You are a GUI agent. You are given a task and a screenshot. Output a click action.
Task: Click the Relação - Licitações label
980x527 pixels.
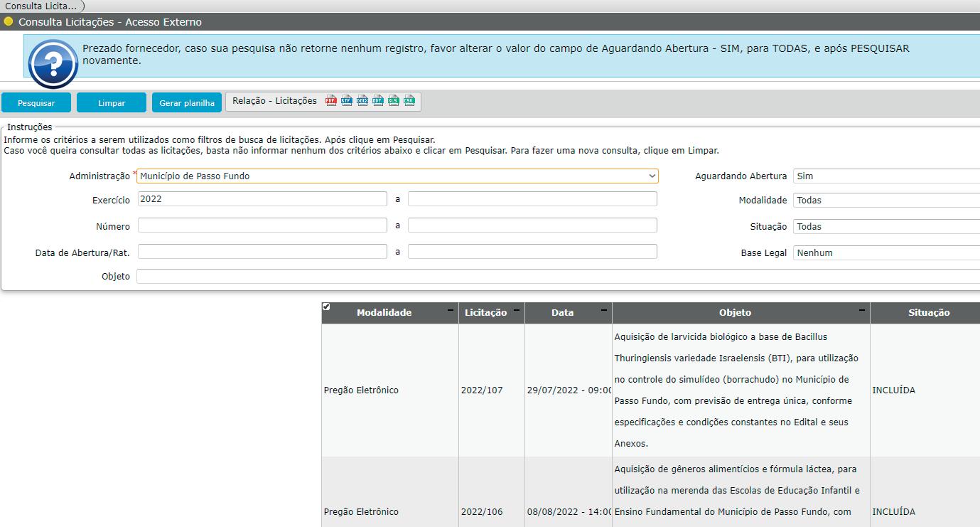pyautogui.click(x=274, y=101)
